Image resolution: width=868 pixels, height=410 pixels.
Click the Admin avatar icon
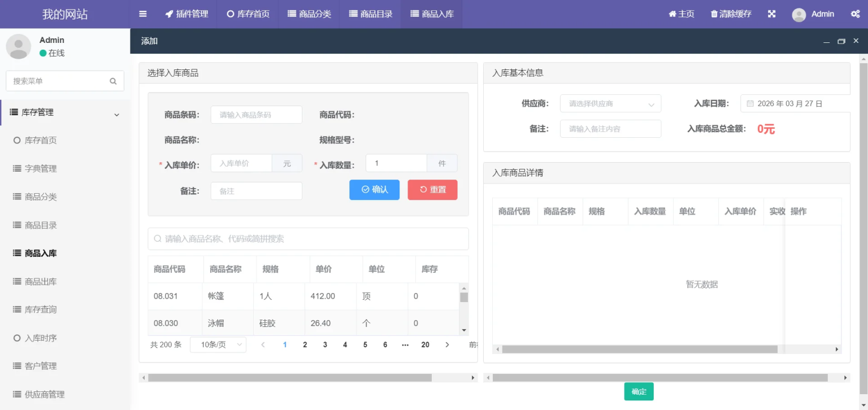(798, 14)
